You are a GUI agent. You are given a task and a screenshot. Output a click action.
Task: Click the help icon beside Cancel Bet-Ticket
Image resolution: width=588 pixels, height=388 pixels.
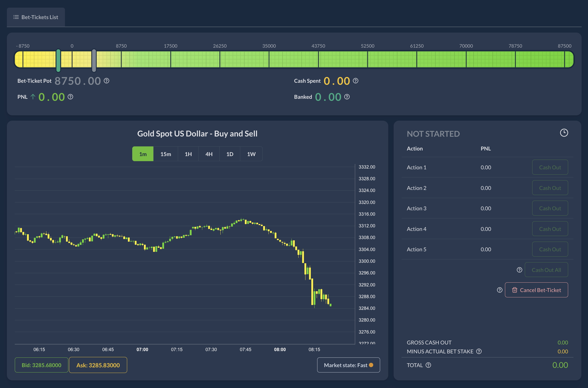coord(499,290)
